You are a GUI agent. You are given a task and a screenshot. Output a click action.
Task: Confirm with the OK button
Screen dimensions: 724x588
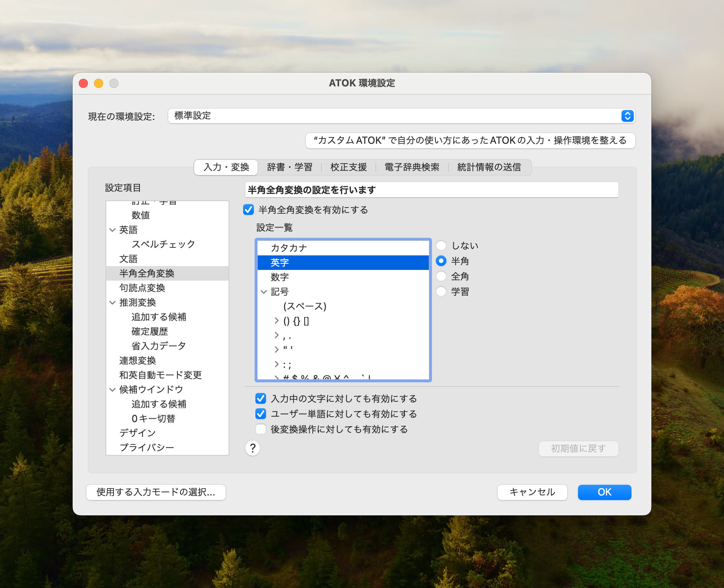click(x=604, y=492)
